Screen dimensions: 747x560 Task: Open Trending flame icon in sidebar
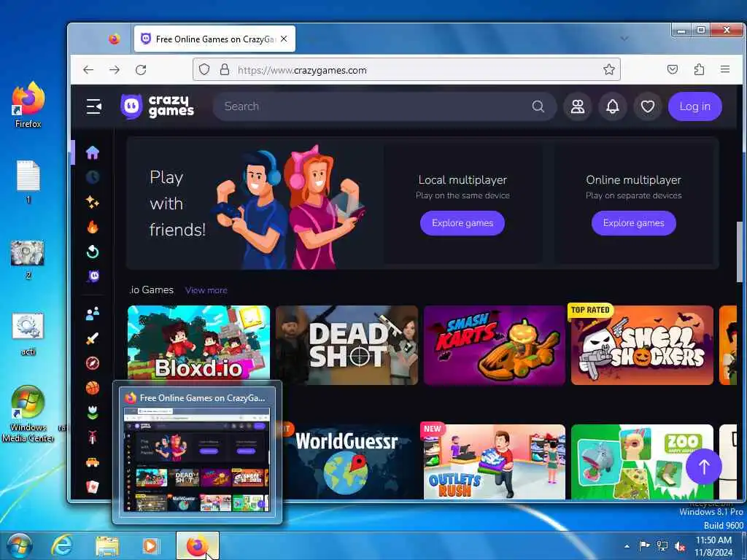(x=93, y=227)
